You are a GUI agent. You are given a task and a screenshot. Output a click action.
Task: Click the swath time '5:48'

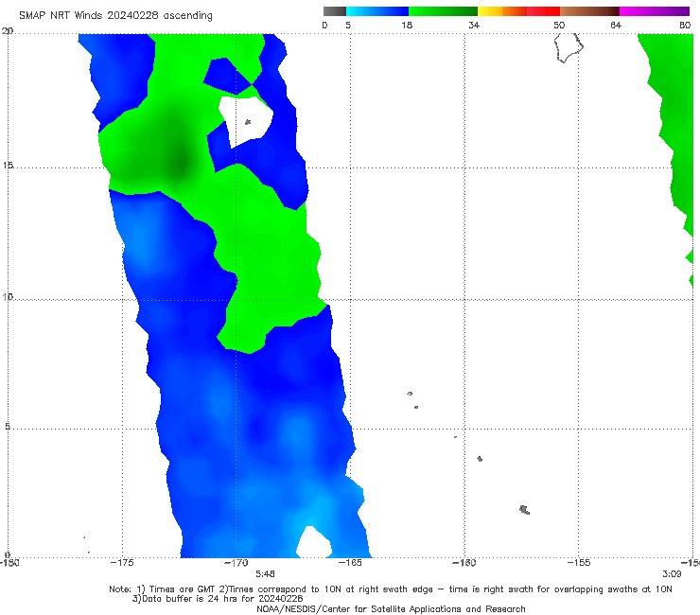(x=265, y=573)
